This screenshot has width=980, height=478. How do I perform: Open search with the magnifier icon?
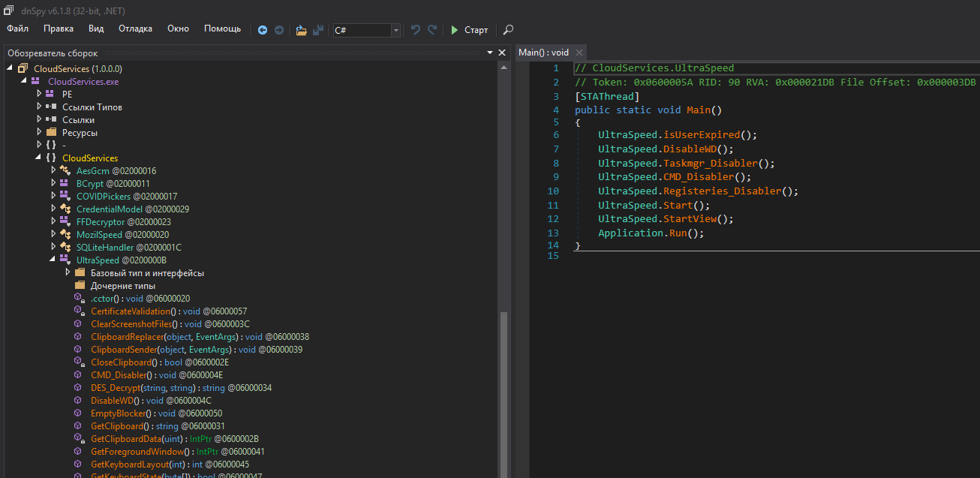click(x=508, y=30)
